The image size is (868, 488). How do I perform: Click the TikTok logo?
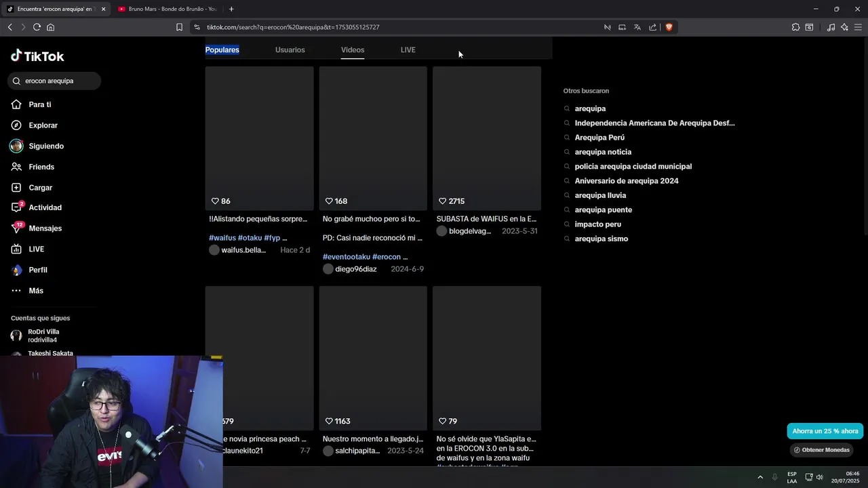(x=37, y=56)
